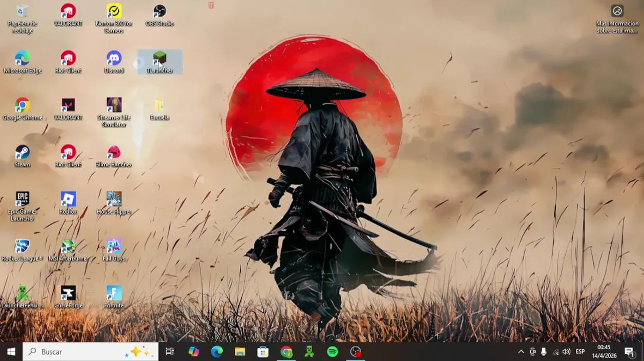Open the Discord desktop shortcut

pyautogui.click(x=114, y=62)
